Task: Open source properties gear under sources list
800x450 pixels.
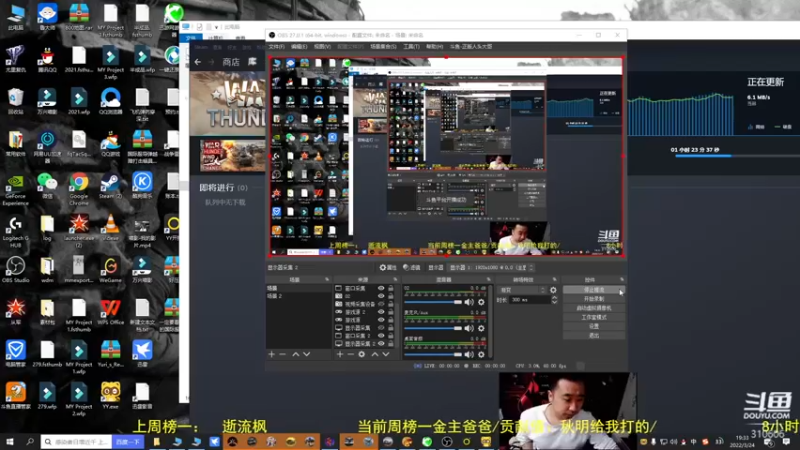Action: [x=362, y=354]
